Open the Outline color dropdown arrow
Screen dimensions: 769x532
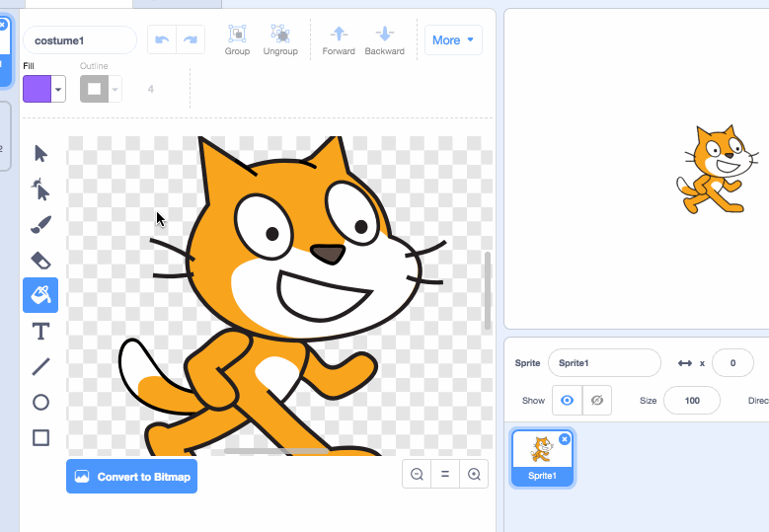[x=115, y=89]
